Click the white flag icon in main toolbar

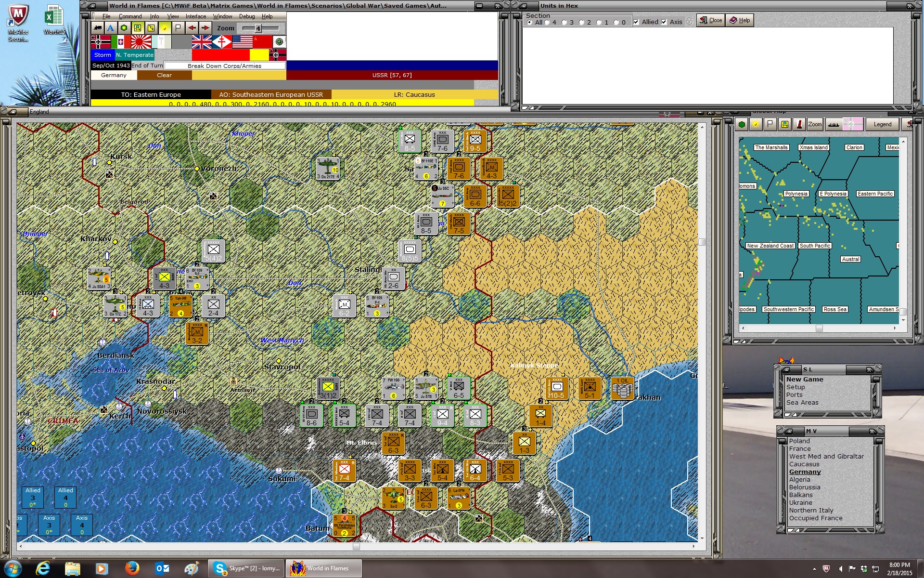pyautogui.click(x=178, y=28)
